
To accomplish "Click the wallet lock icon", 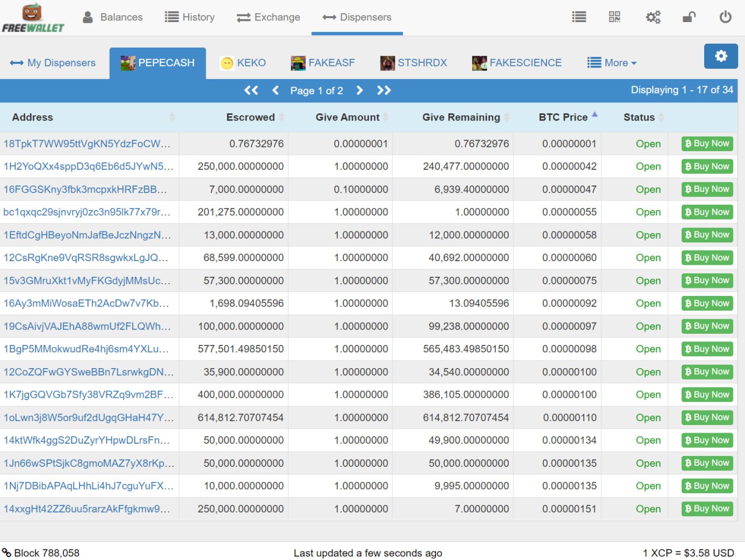I will 689,17.
